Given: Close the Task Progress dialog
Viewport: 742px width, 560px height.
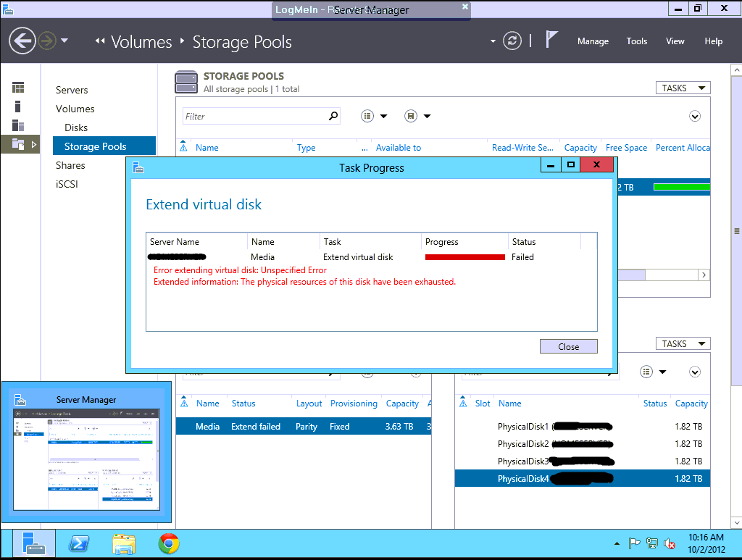Looking at the screenshot, I should click(568, 346).
